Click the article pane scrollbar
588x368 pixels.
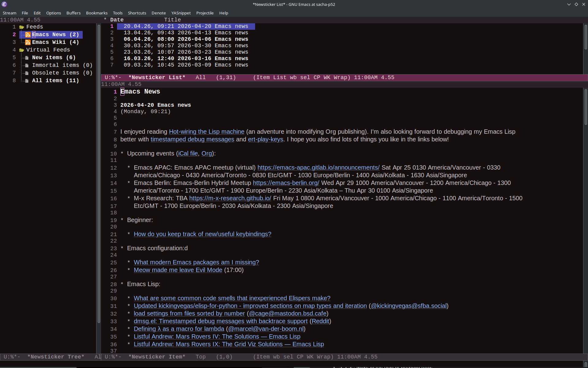coord(586,107)
